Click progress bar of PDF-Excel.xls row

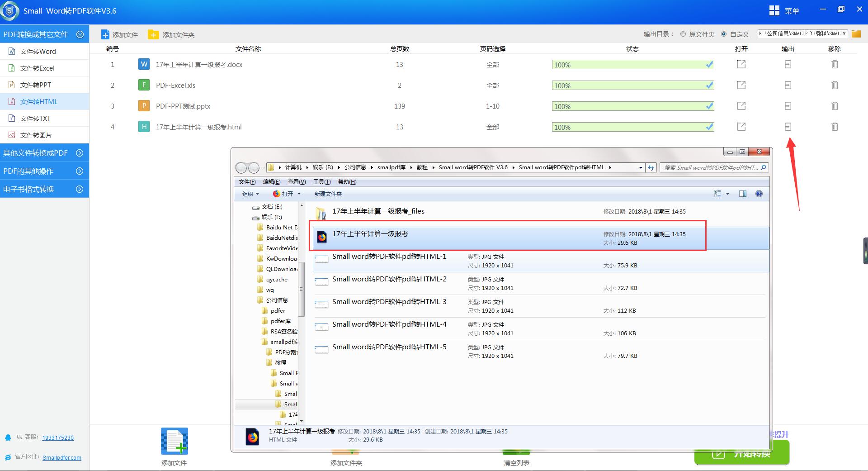click(x=632, y=86)
